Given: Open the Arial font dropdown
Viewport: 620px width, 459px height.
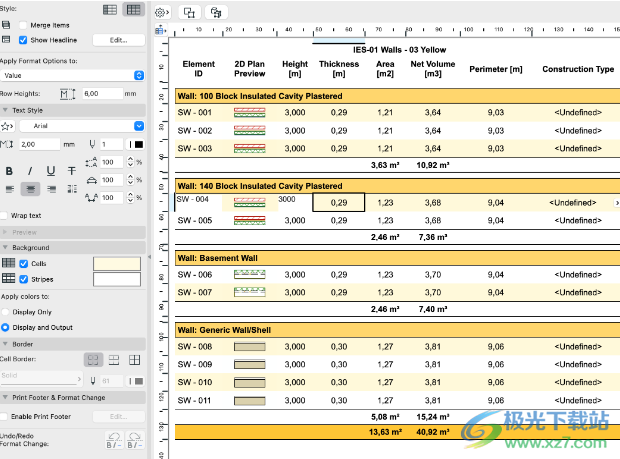Looking at the screenshot, I should pyautogui.click(x=82, y=126).
